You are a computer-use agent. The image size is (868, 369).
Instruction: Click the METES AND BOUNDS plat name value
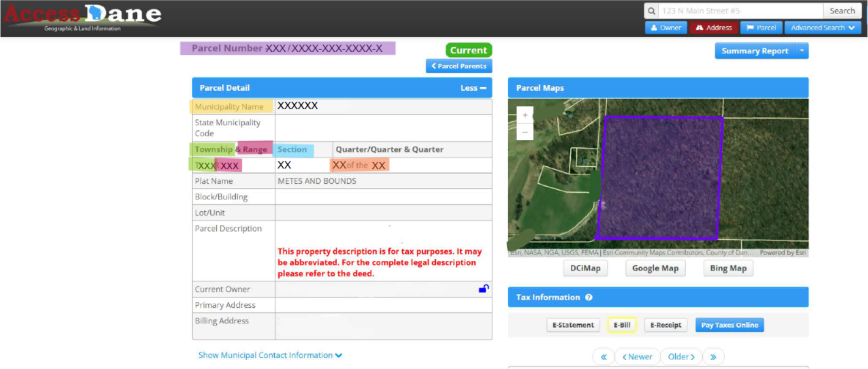pyautogui.click(x=317, y=181)
